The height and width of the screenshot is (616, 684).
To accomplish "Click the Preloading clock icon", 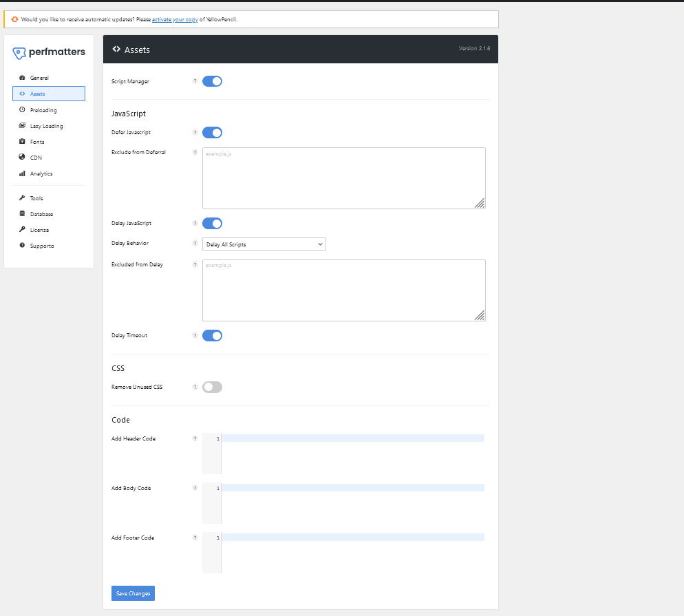I will coord(22,110).
